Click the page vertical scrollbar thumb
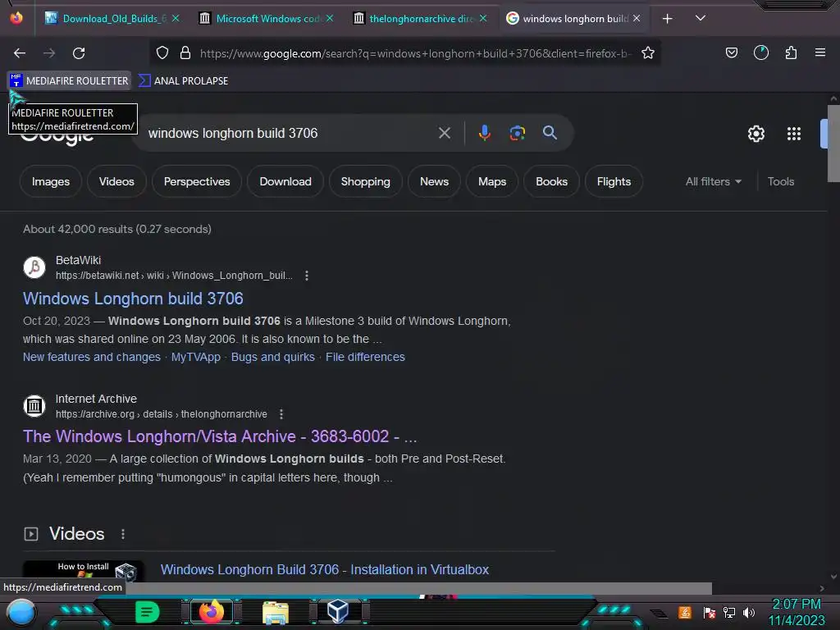This screenshot has width=840, height=630. coord(833,144)
